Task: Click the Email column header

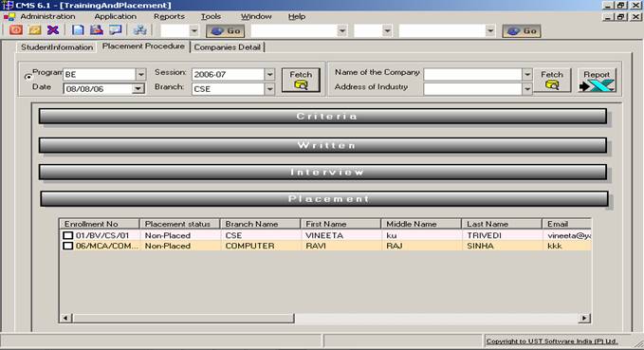Action: coord(567,224)
